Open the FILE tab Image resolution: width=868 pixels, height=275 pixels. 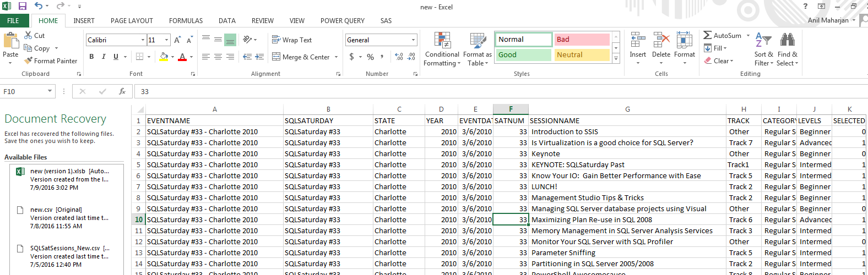[x=13, y=20]
